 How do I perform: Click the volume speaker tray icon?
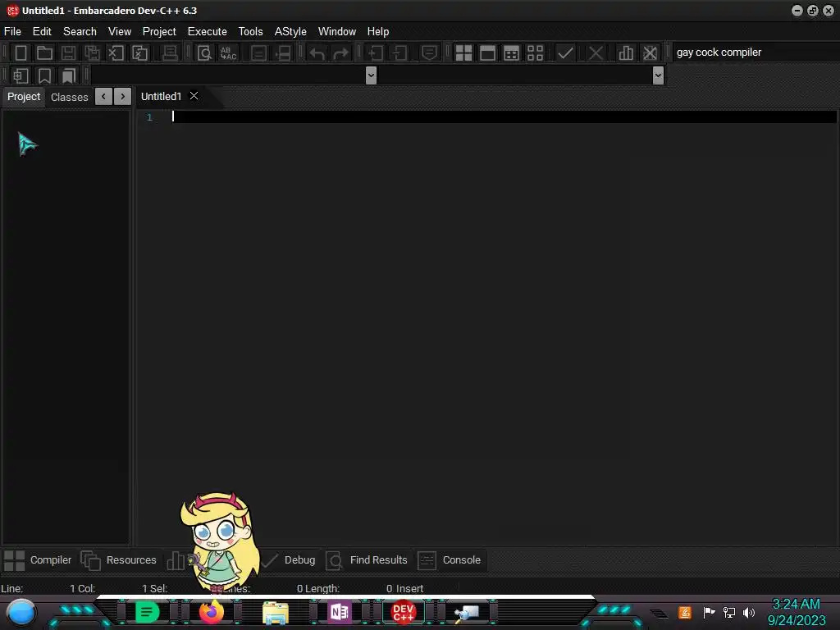click(x=748, y=612)
